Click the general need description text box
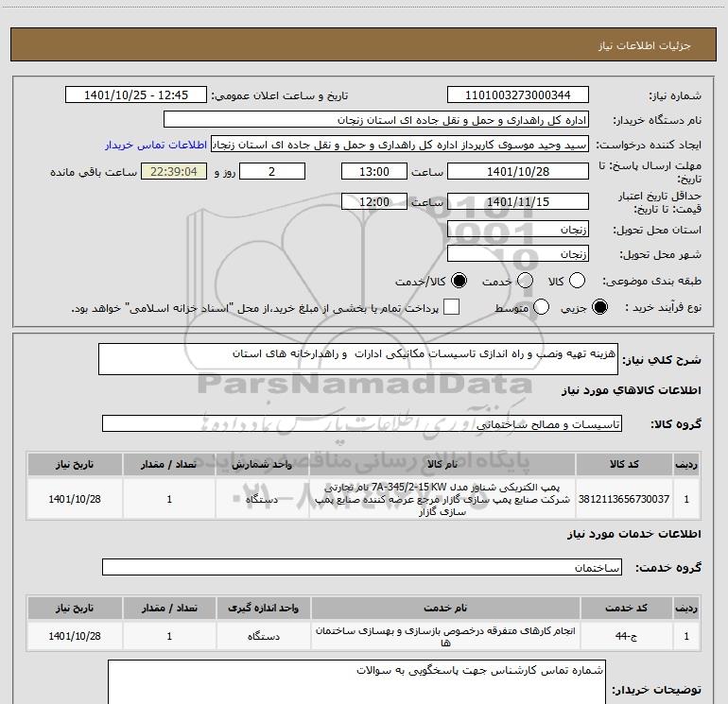 coord(358,359)
